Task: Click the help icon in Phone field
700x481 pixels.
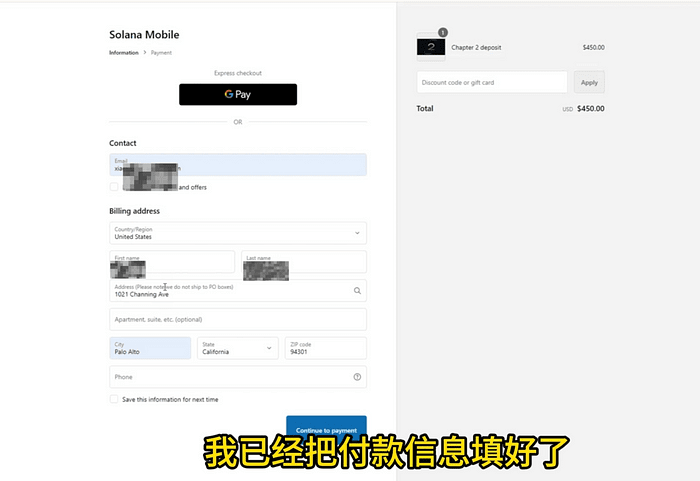Action: pos(357,377)
